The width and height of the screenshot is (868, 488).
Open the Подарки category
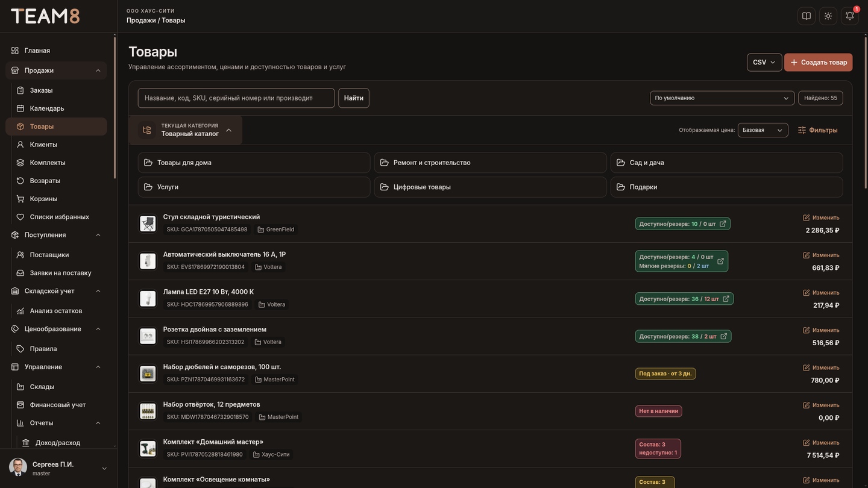(x=726, y=187)
